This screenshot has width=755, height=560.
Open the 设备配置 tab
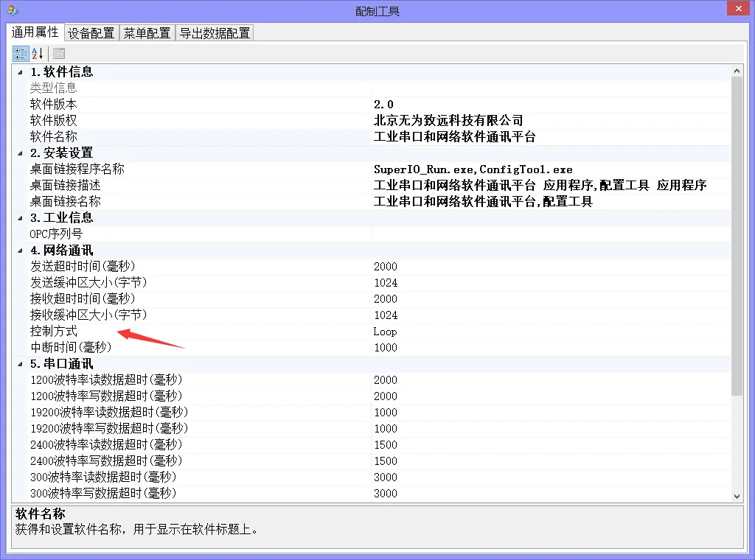(91, 33)
